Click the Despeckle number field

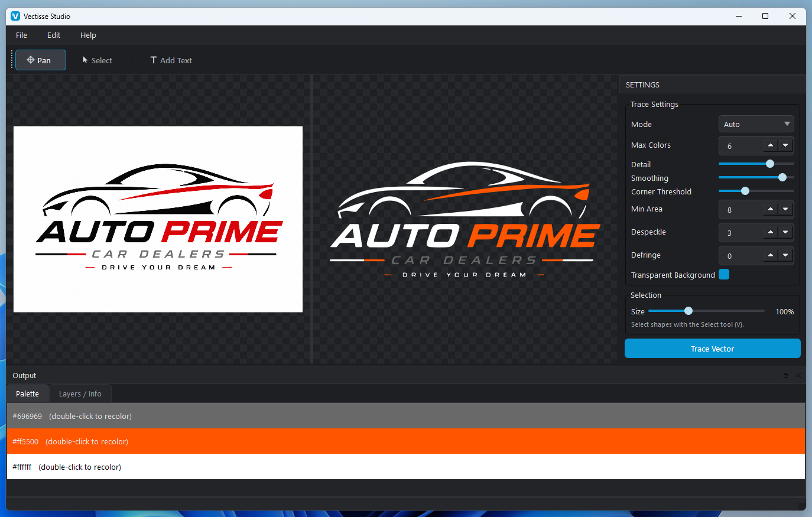pos(741,232)
